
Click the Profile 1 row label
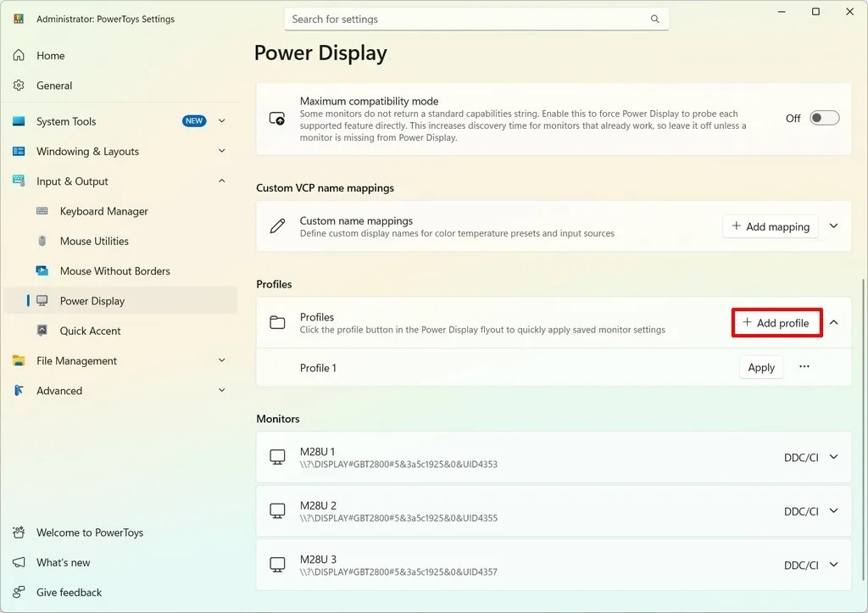point(318,368)
